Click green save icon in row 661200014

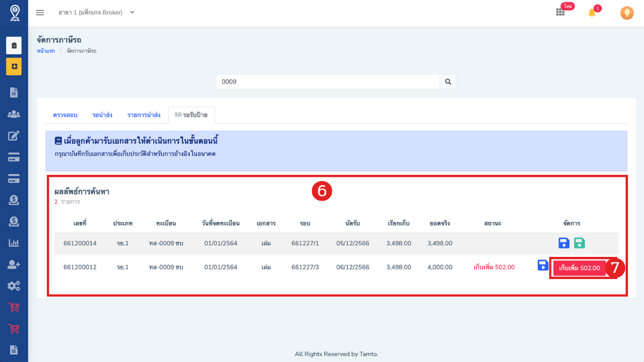(579, 243)
